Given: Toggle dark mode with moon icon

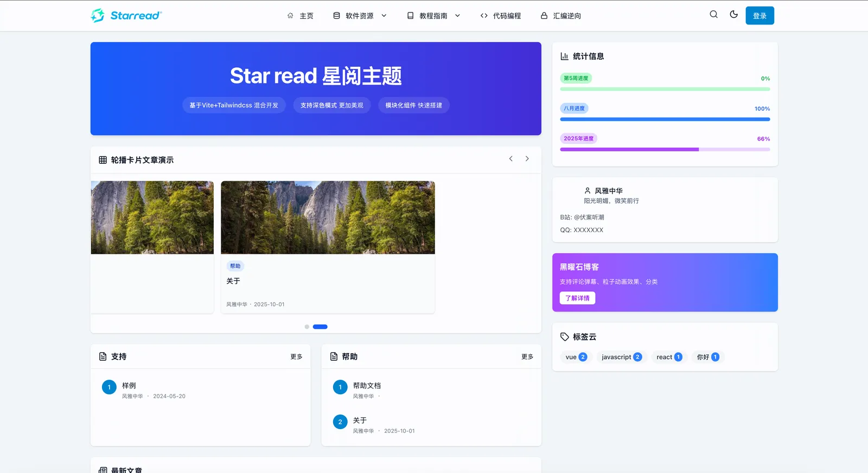Looking at the screenshot, I should click(733, 15).
